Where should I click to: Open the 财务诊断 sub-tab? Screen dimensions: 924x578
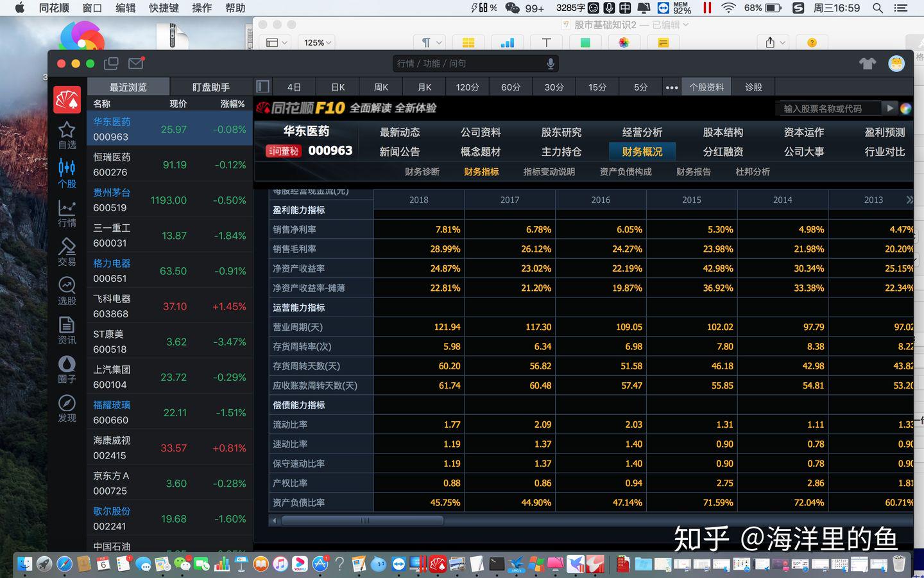tap(422, 171)
